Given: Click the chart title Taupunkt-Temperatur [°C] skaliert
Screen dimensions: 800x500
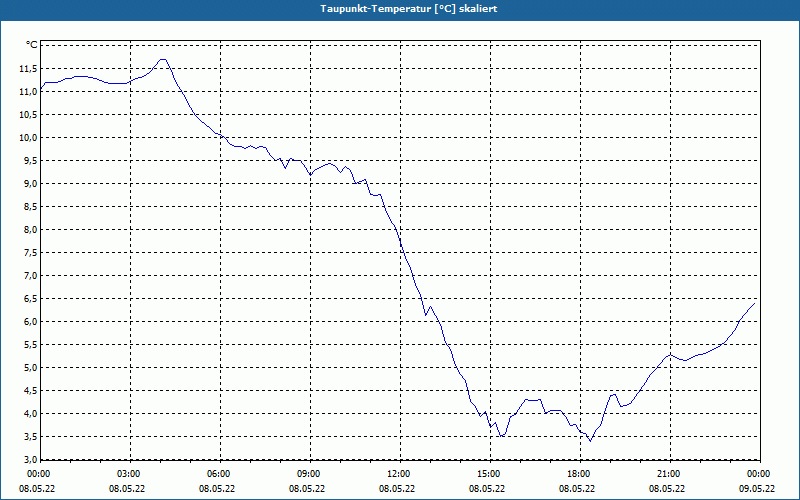Looking at the screenshot, I should coord(409,9).
